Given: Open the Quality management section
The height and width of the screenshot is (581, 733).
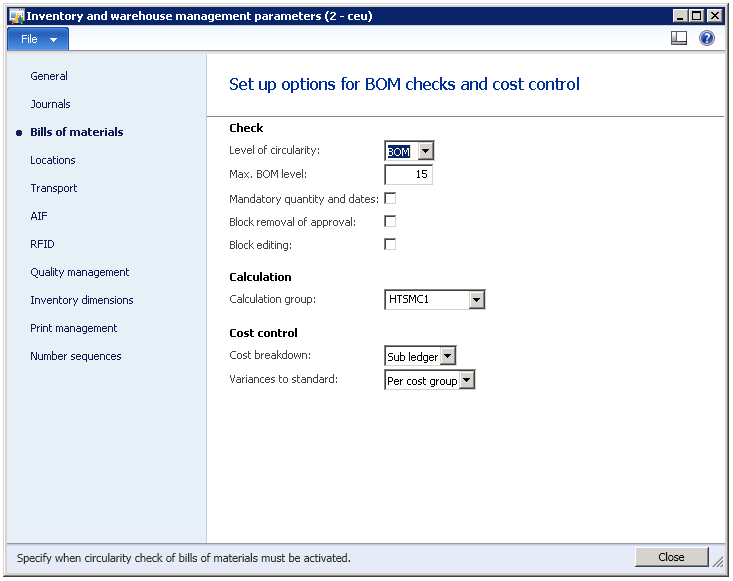Looking at the screenshot, I should click(79, 273).
